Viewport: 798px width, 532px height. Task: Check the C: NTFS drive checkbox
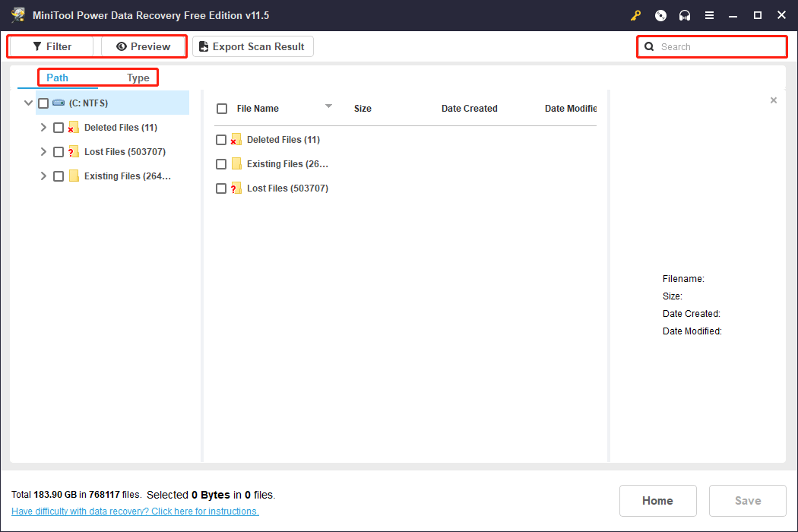pyautogui.click(x=43, y=103)
